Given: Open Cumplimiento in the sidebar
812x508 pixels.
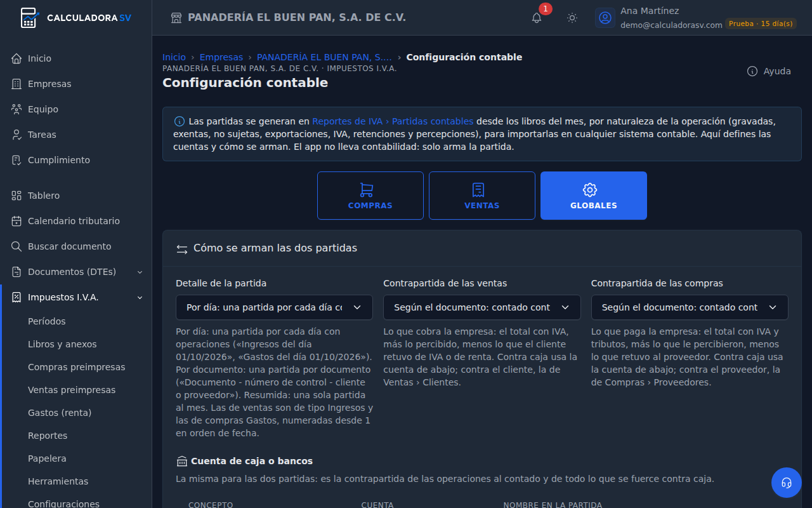Looking at the screenshot, I should click(x=76, y=160).
